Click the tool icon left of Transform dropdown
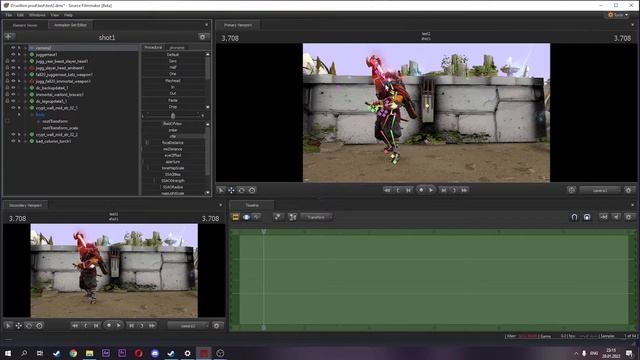Image resolution: width=640 pixels, height=360 pixels. pos(293,217)
